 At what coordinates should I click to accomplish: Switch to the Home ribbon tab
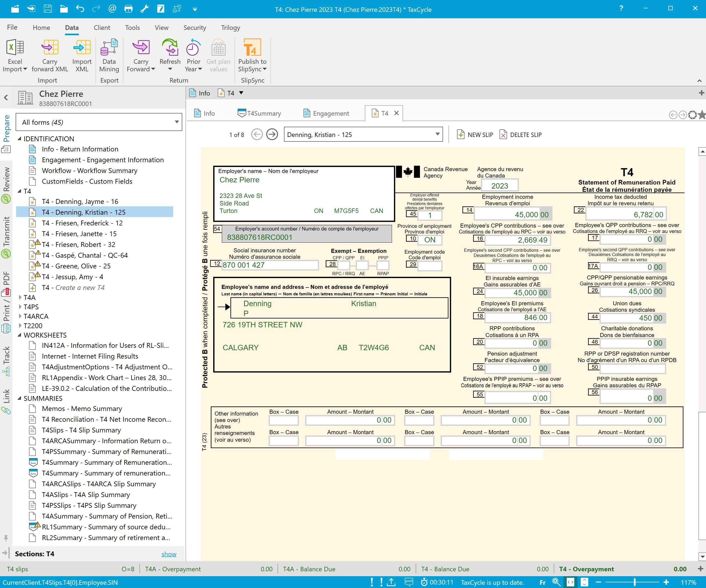click(41, 28)
